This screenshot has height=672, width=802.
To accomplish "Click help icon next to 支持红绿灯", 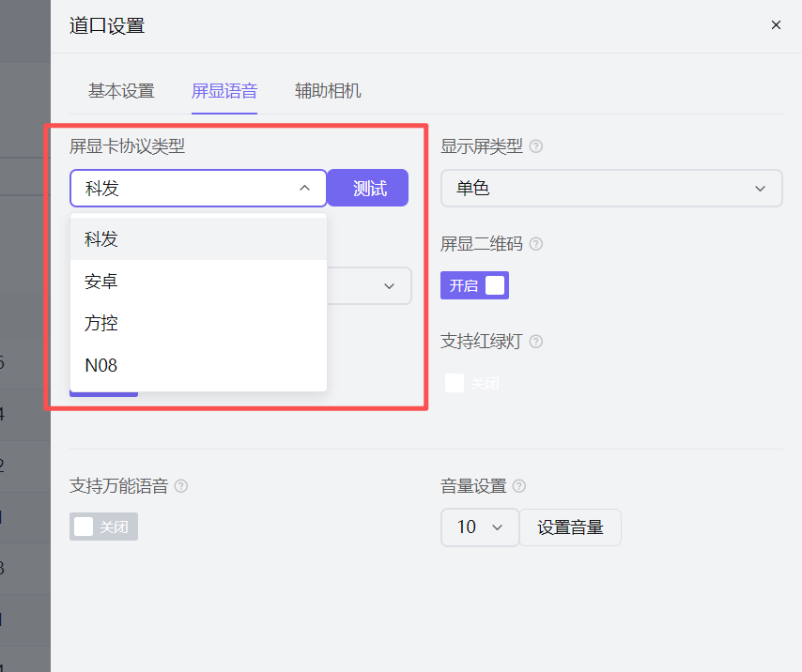I will point(536,342).
